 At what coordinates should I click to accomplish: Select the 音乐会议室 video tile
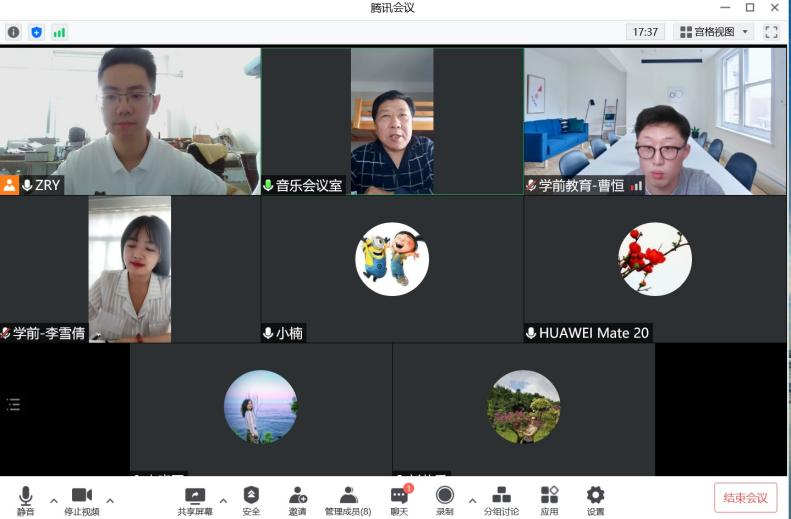click(392, 121)
